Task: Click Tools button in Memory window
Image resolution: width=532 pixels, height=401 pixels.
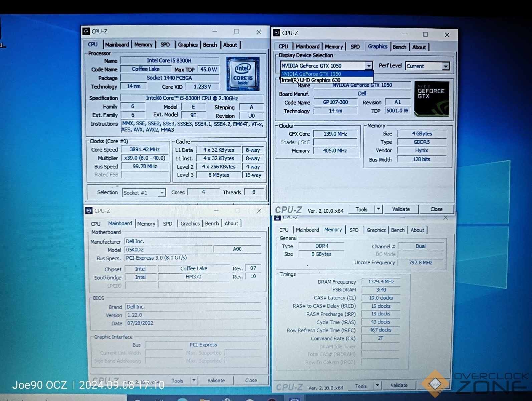Action: [361, 386]
